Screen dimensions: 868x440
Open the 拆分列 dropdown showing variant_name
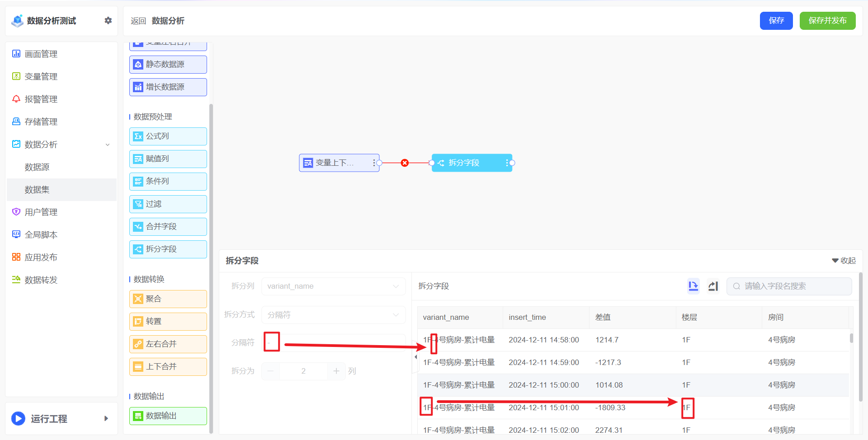[333, 286]
